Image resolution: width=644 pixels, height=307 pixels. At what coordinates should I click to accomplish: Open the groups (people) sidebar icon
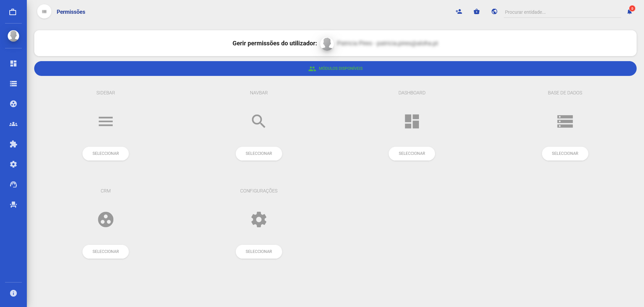pyautogui.click(x=13, y=124)
